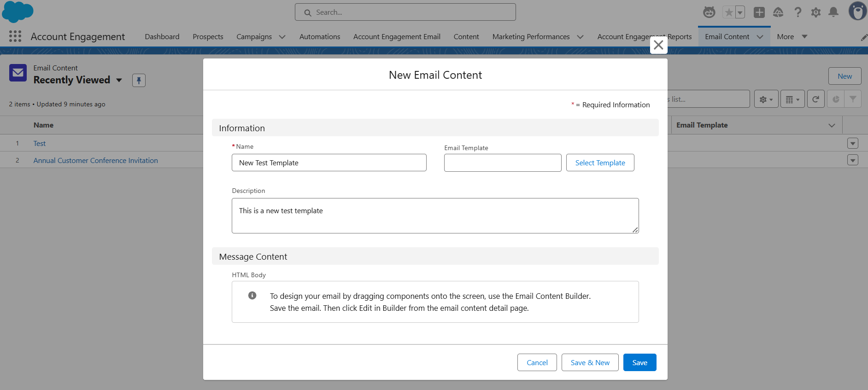The image size is (868, 390).
Task: Close the New Email Content dialog
Action: tap(658, 45)
